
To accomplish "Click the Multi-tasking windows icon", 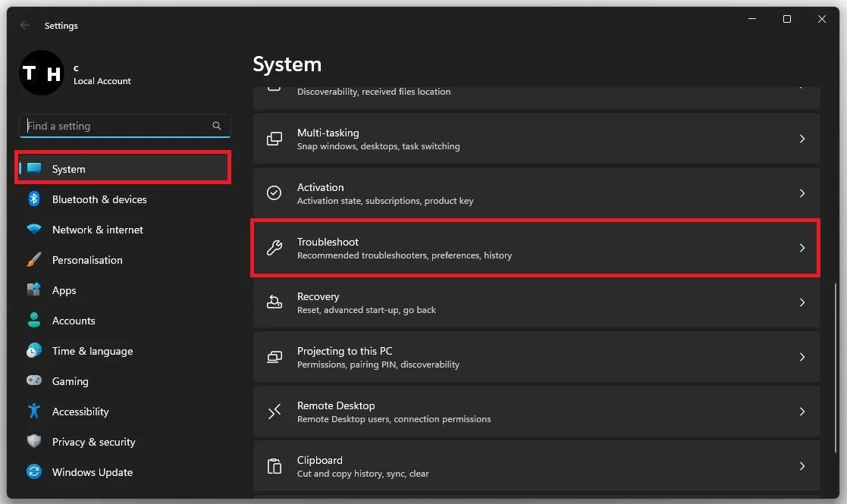I will point(274,139).
